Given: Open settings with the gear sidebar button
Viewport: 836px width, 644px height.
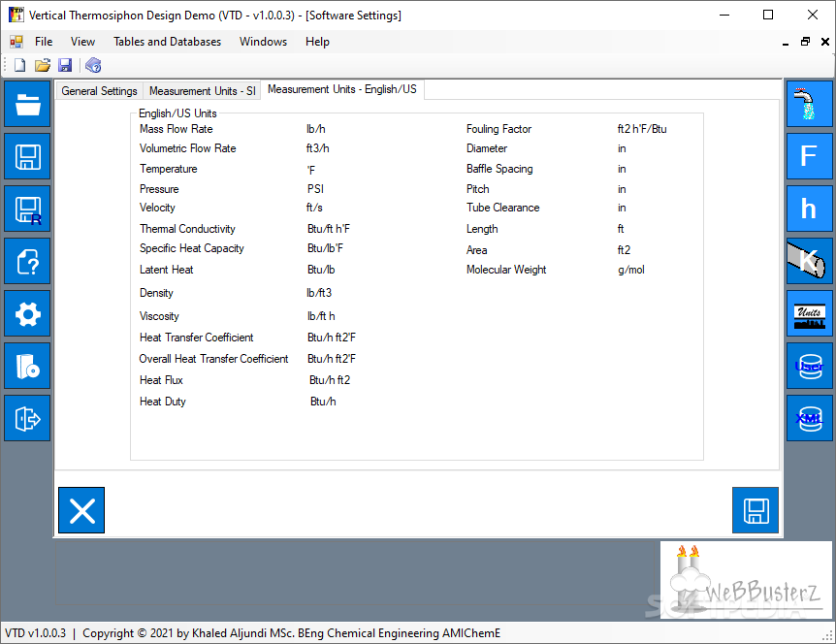Looking at the screenshot, I should pos(27,313).
